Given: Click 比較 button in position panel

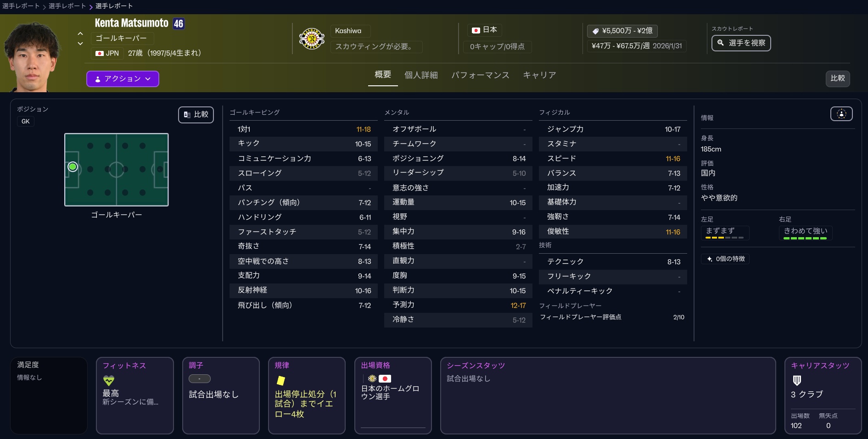Looking at the screenshot, I should click(196, 115).
